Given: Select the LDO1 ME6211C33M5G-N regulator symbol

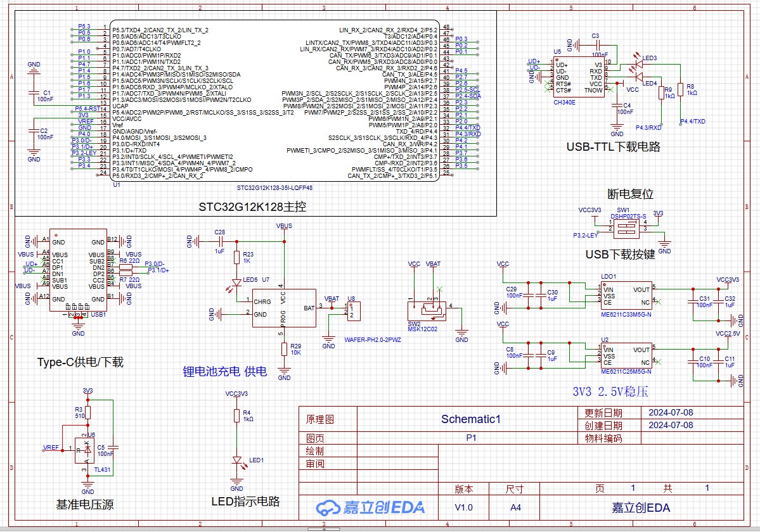Looking at the screenshot, I should click(x=626, y=296).
